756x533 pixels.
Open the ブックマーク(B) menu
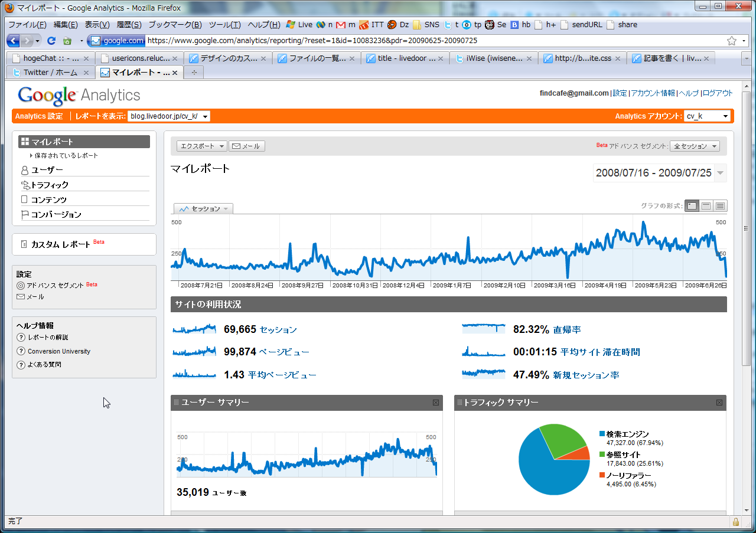(175, 25)
